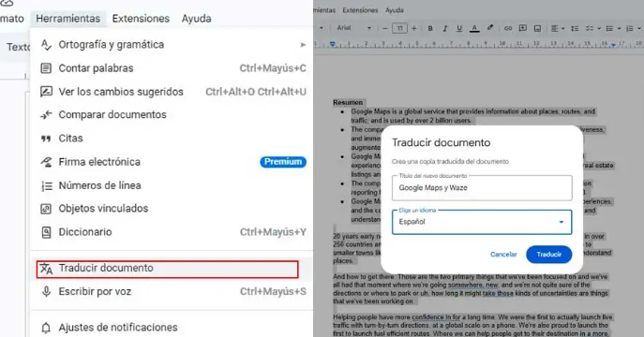Expand the Ortografía y gramática submenu arrow
The width and height of the screenshot is (644, 337).
pos(303,45)
